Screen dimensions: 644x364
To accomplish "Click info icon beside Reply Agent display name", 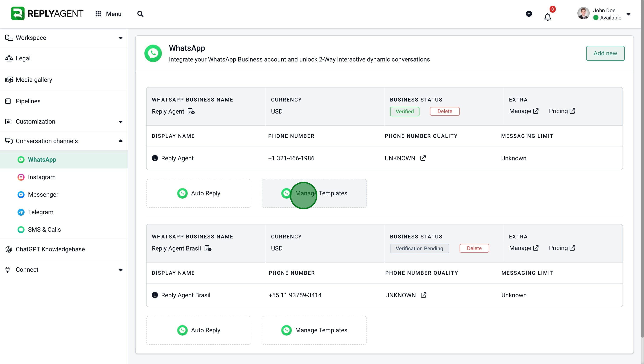I will tap(155, 158).
